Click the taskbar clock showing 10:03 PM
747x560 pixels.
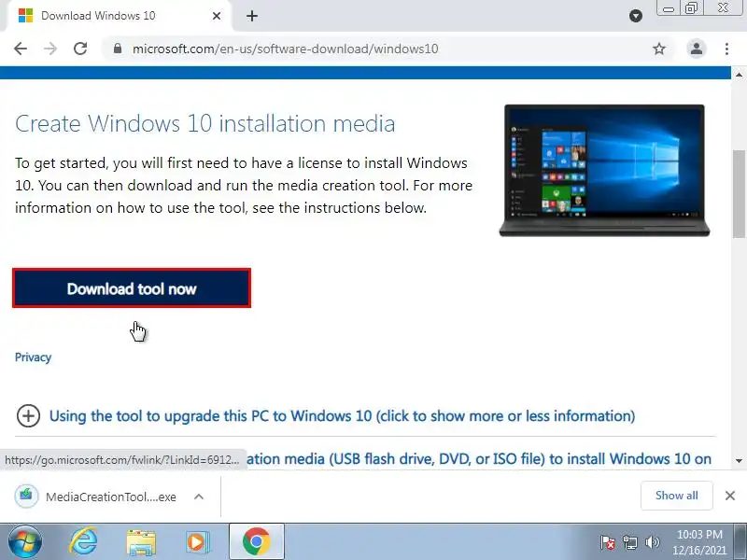tap(699, 542)
